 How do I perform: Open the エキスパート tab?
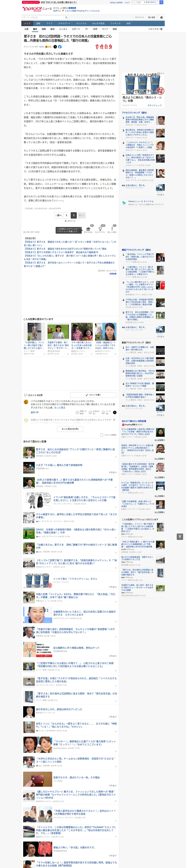click(64, 24)
